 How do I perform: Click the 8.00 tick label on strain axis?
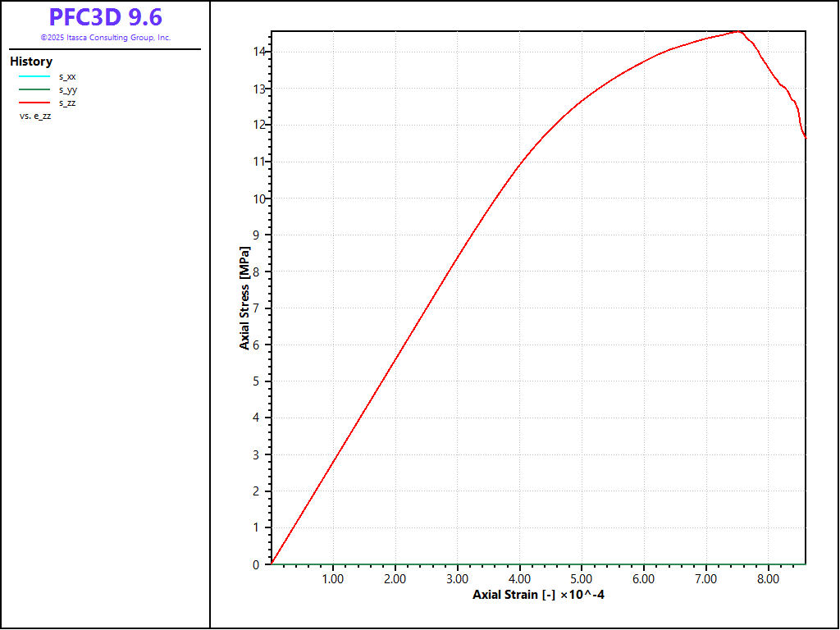[768, 578]
